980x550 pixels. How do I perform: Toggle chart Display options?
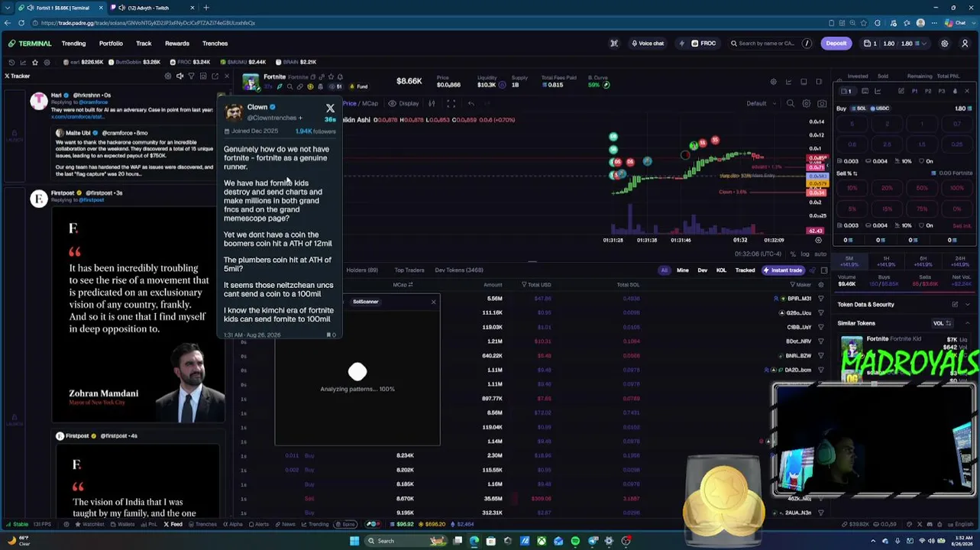pyautogui.click(x=404, y=103)
